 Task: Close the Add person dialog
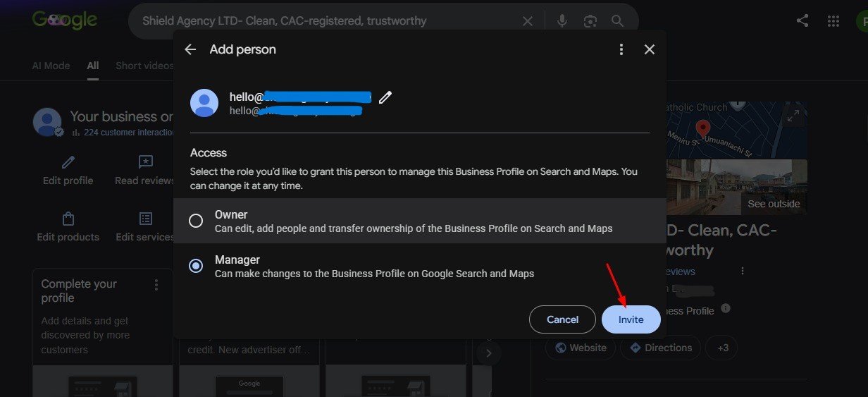tap(650, 49)
